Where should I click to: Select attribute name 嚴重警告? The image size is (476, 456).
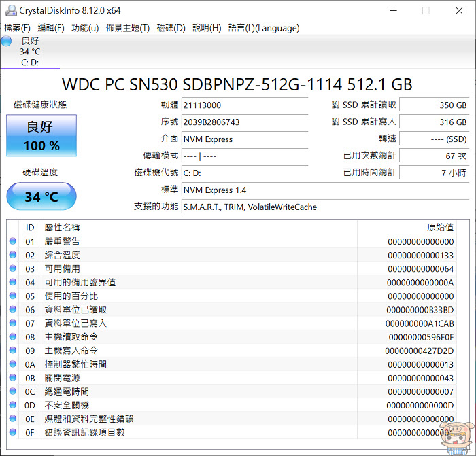point(63,241)
